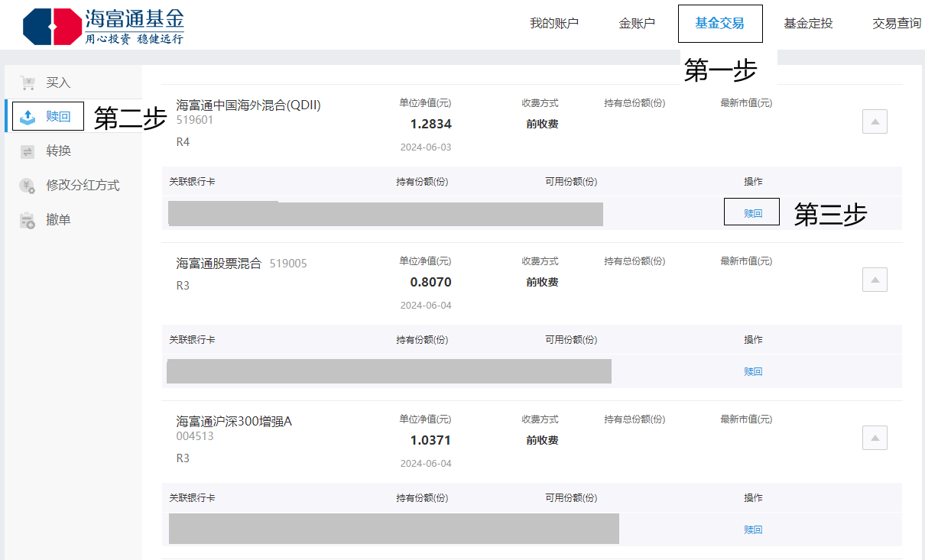
Task: Click the 撤单 clipboard icon
Action: [28, 220]
